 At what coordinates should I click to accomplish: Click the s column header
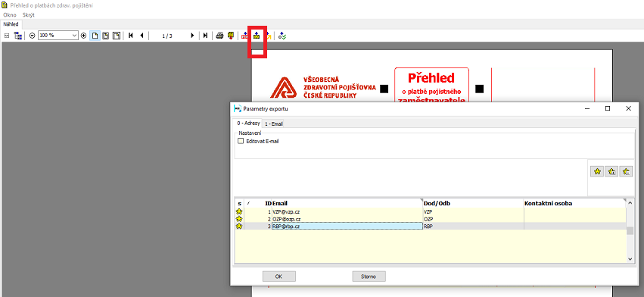coord(239,203)
